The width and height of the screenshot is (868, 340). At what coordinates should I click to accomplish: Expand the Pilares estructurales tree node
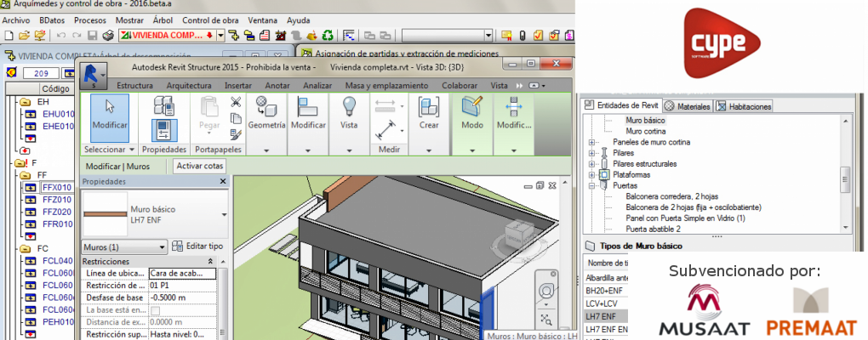[591, 164]
